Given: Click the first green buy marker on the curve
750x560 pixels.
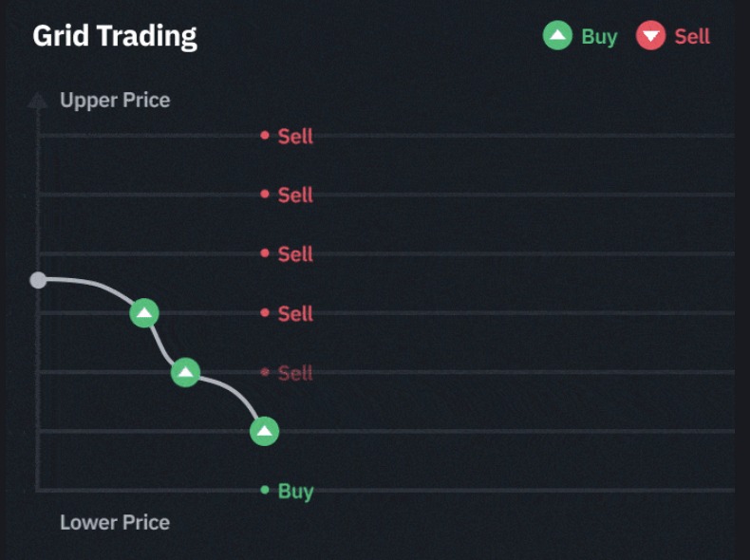Looking at the screenshot, I should [143, 312].
